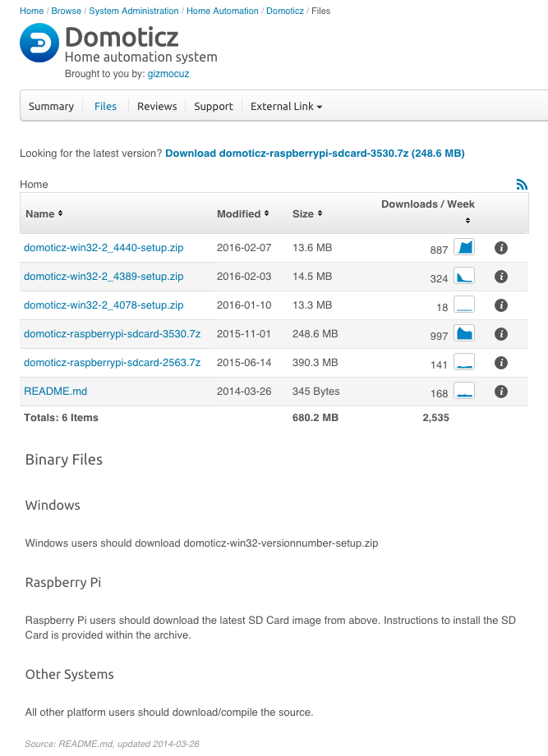This screenshot has width=548, height=756.
Task: Show info for domoticz-win32-2_4389-setup.zip
Action: [x=501, y=277]
